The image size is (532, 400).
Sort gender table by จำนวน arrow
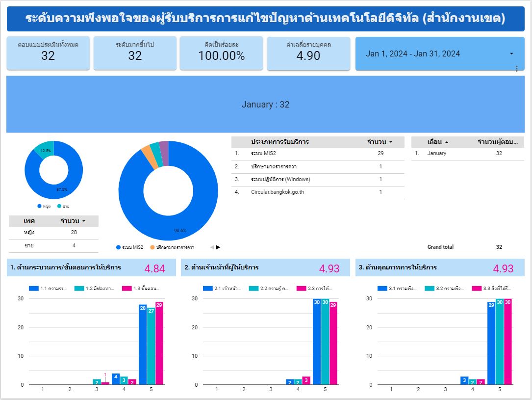(84, 221)
